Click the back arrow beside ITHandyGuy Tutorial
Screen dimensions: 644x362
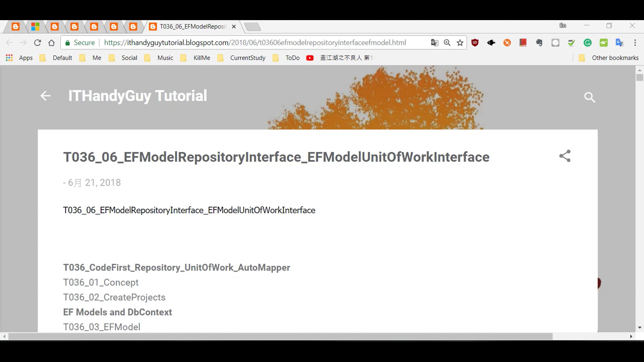click(45, 96)
